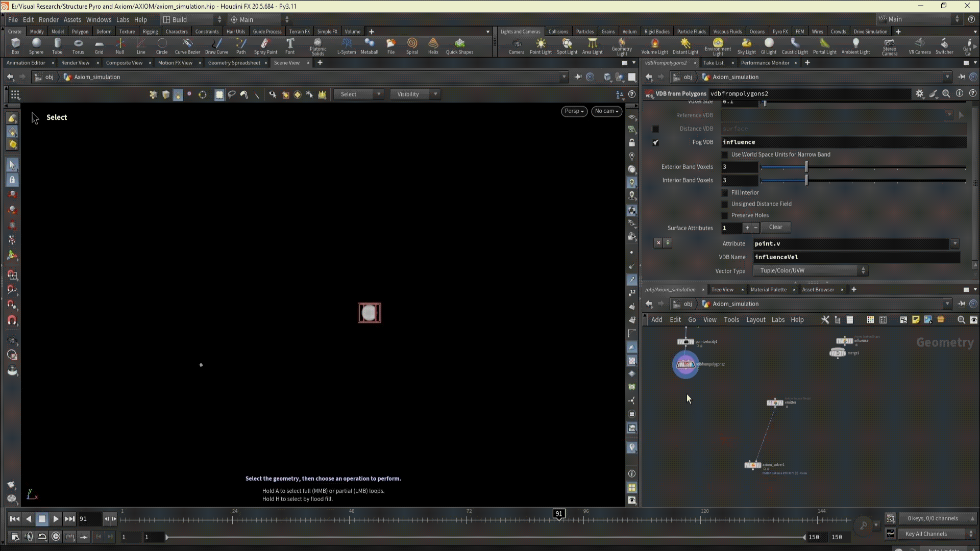Click the axiom_solver1 node
This screenshot has height=551, width=980.
coord(752,465)
